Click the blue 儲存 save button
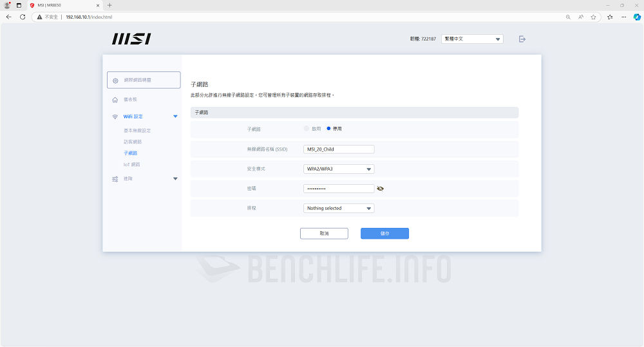 pos(385,233)
